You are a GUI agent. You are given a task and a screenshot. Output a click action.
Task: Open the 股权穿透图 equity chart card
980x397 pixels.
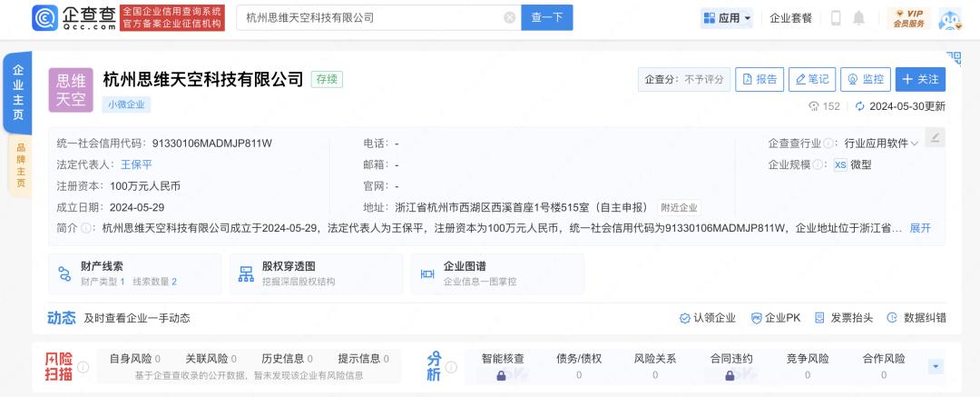click(x=315, y=273)
